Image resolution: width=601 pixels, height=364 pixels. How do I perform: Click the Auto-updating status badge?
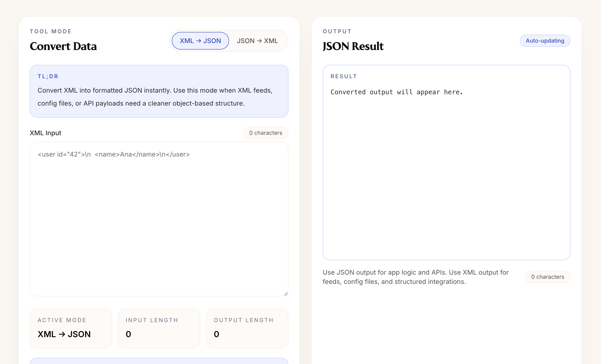tap(545, 41)
